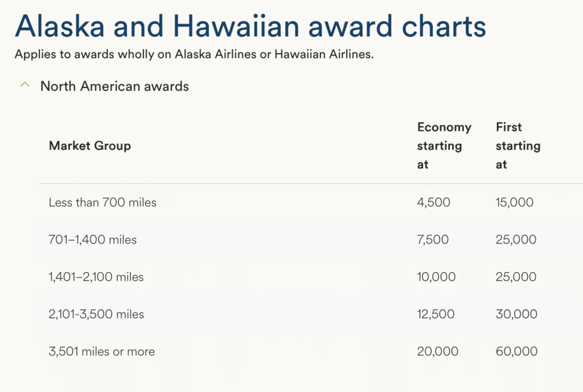This screenshot has height=392, width=583.
Task: Collapse the North American awards section
Action: 25,84
